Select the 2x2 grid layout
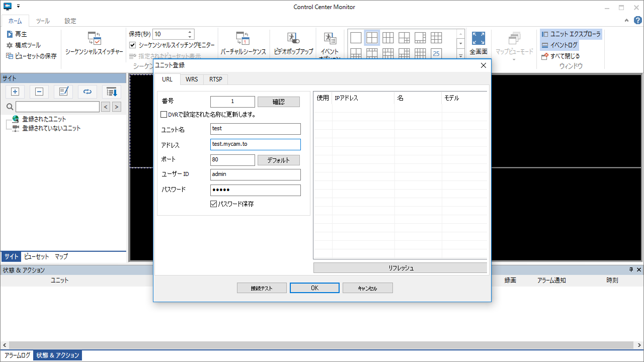This screenshot has height=362, width=644. [x=372, y=38]
